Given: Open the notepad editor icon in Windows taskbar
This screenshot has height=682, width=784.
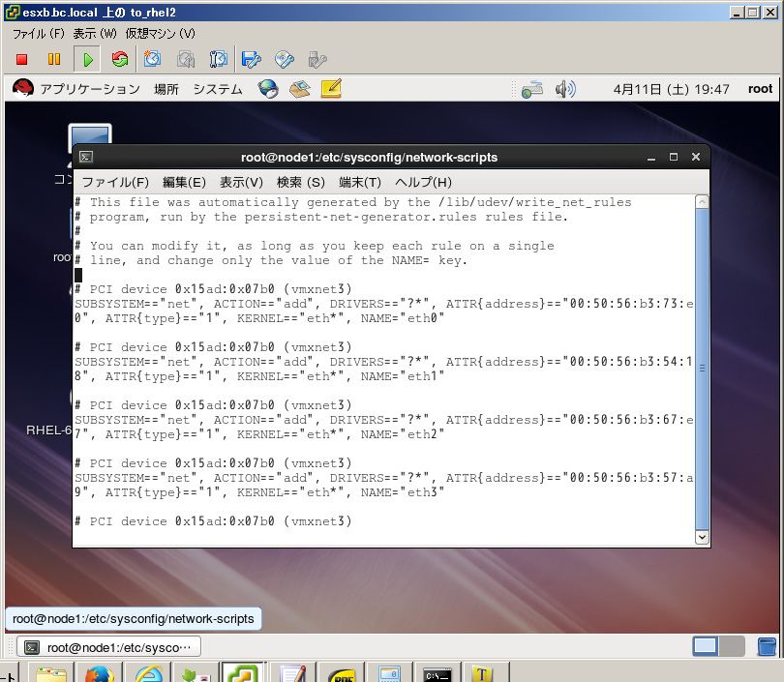Looking at the screenshot, I should [x=293, y=674].
